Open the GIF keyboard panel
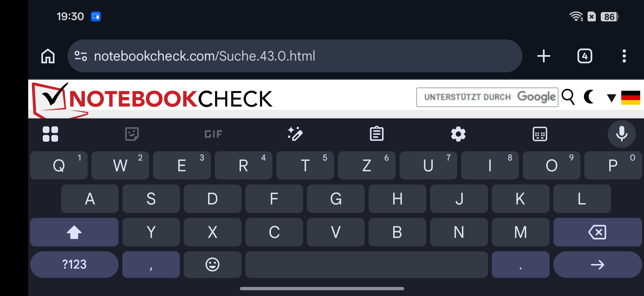Screen dimensions: 644x296 (213, 134)
